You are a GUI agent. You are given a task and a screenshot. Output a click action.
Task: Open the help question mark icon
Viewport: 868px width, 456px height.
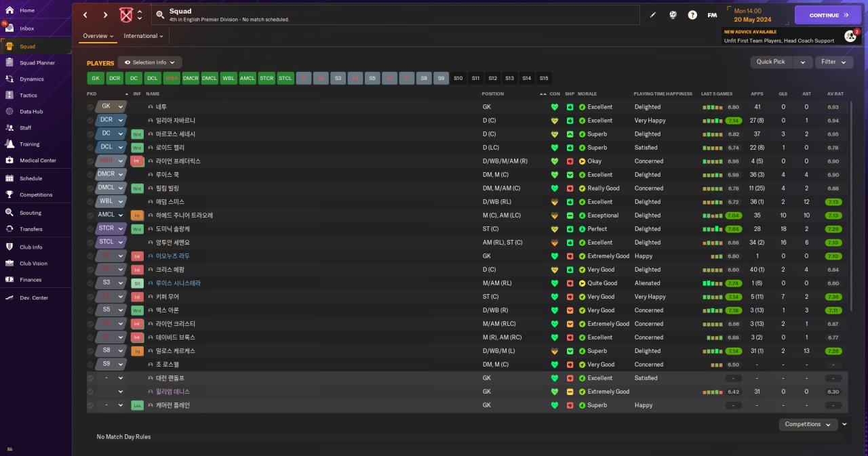pyautogui.click(x=692, y=15)
